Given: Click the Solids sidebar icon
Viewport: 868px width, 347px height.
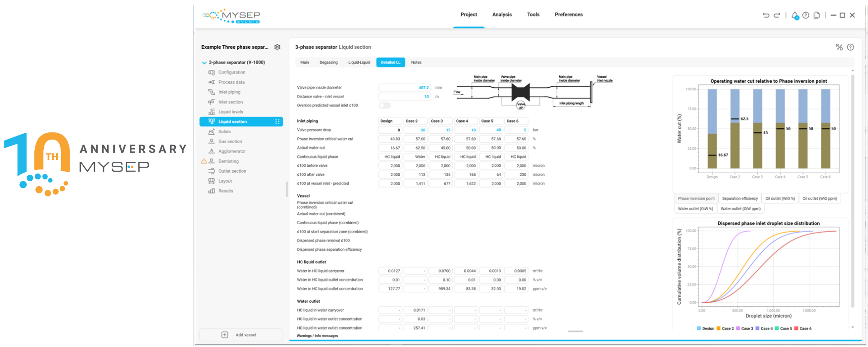Looking at the screenshot, I should (211, 131).
